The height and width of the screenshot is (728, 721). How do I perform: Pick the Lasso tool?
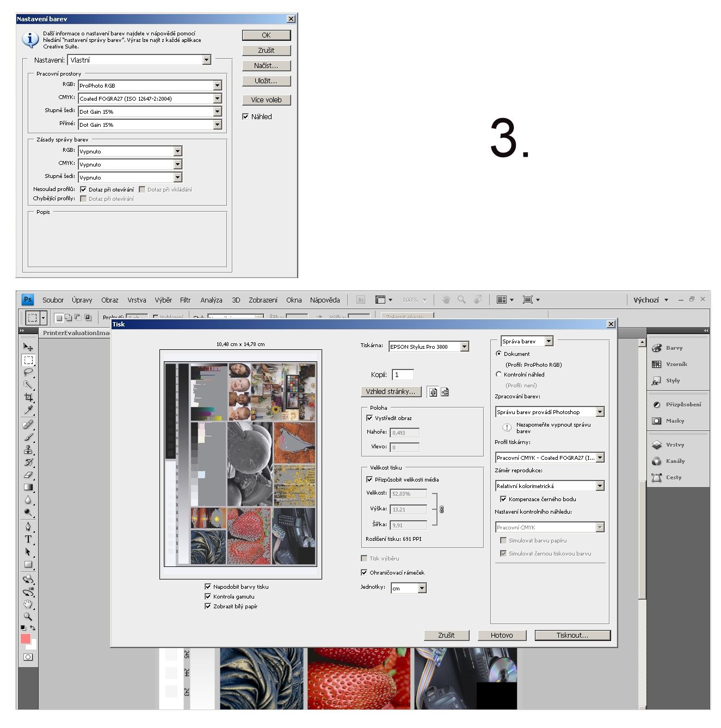pyautogui.click(x=28, y=373)
